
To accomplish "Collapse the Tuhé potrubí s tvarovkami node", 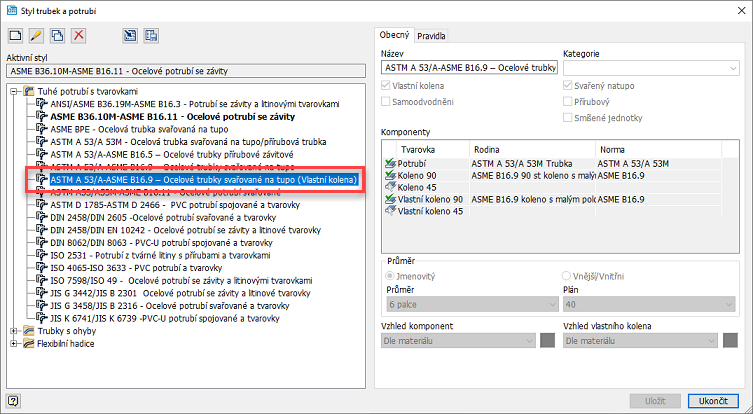I will [x=14, y=91].
